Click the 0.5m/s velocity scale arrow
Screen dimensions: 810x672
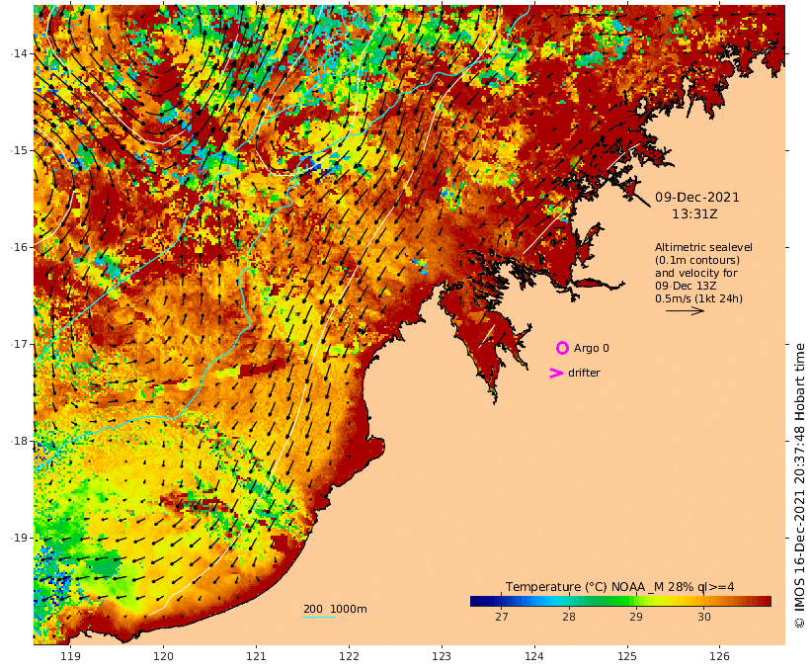coord(685,310)
